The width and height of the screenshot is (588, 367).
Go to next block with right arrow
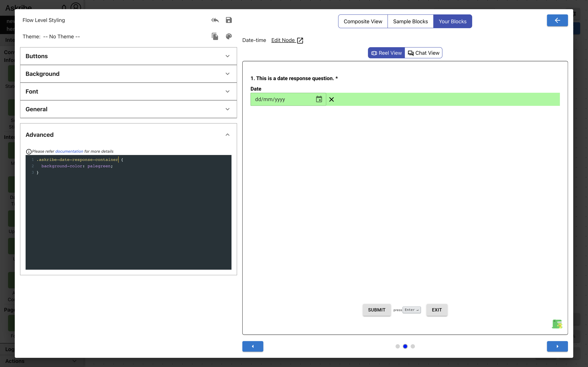coord(557,346)
